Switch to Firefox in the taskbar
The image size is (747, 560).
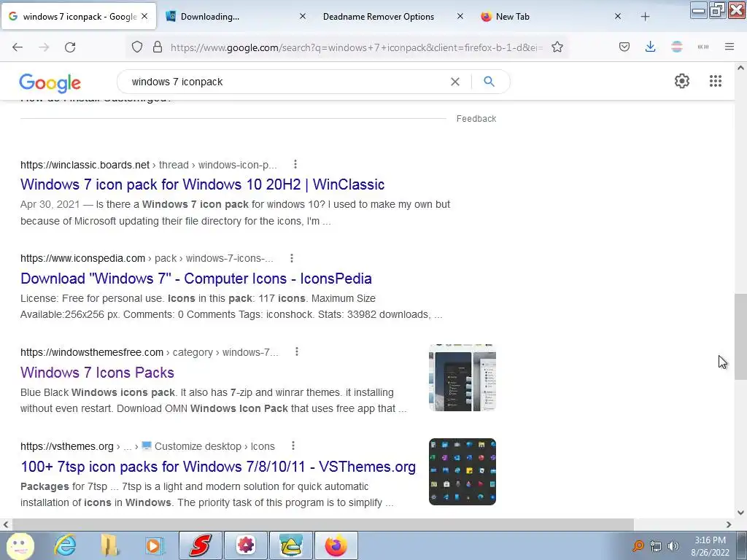click(336, 545)
